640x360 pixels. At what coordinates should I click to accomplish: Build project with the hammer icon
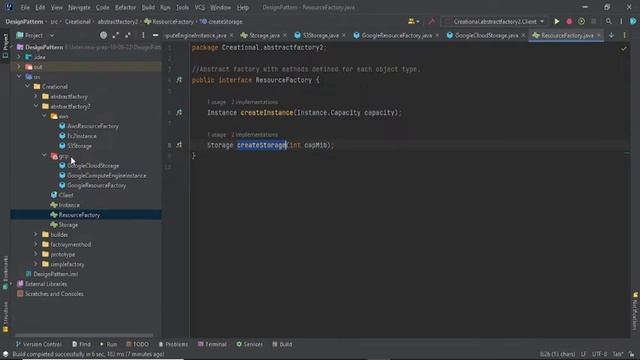[x=431, y=22]
